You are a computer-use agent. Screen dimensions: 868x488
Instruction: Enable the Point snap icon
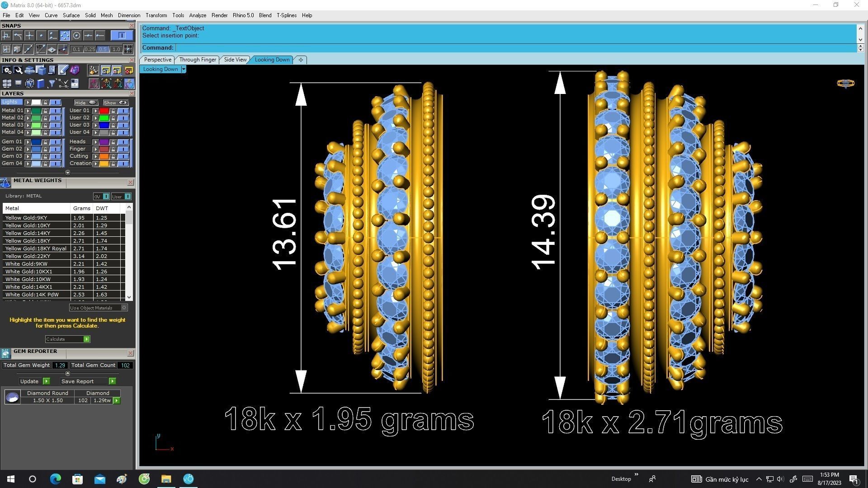pyautogui.click(x=41, y=36)
